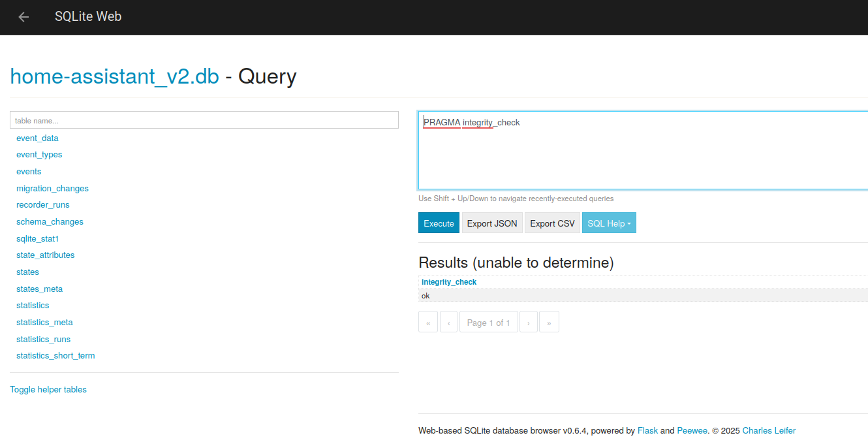Click the Results (unable to determine) heading

pyautogui.click(x=516, y=263)
